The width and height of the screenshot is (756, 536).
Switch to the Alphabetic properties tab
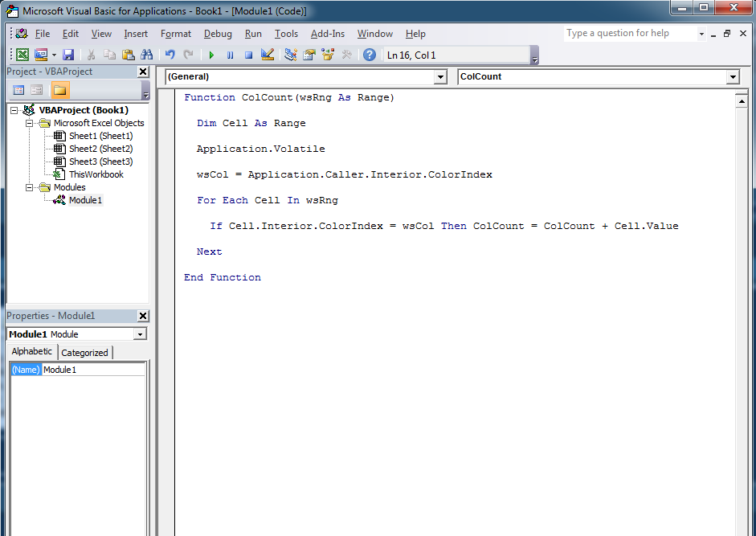coord(32,351)
